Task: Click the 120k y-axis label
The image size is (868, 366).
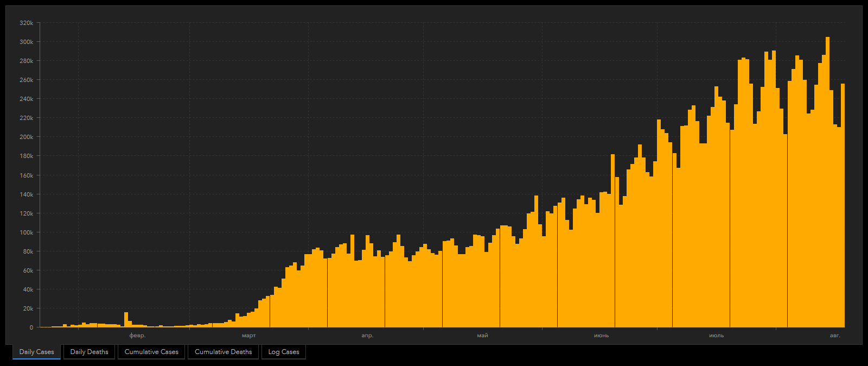Action: click(x=27, y=213)
